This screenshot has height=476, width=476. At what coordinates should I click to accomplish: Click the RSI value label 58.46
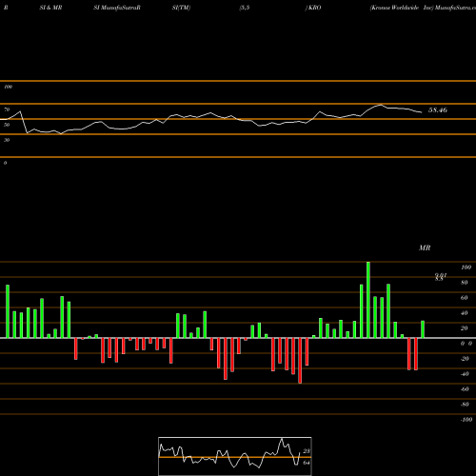point(438,110)
